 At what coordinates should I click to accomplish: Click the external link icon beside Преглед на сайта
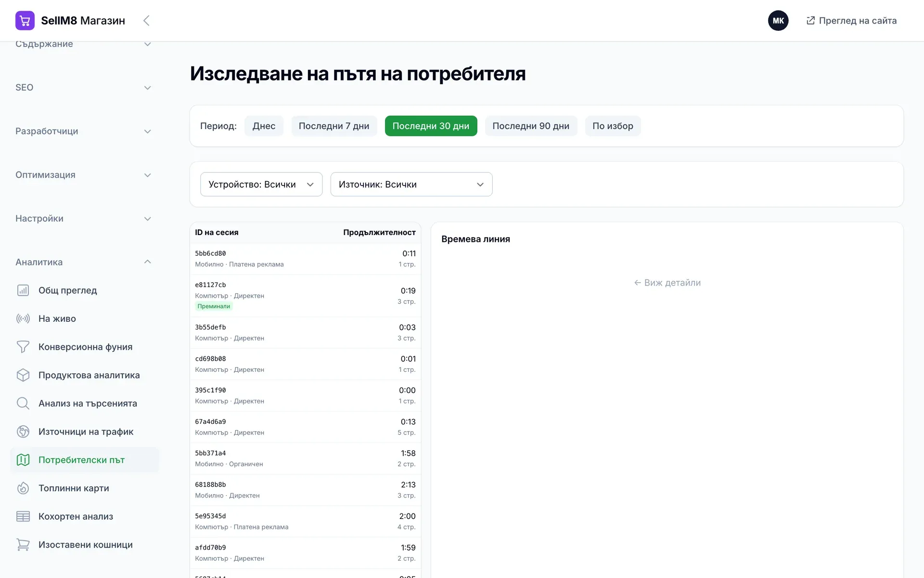pyautogui.click(x=811, y=20)
